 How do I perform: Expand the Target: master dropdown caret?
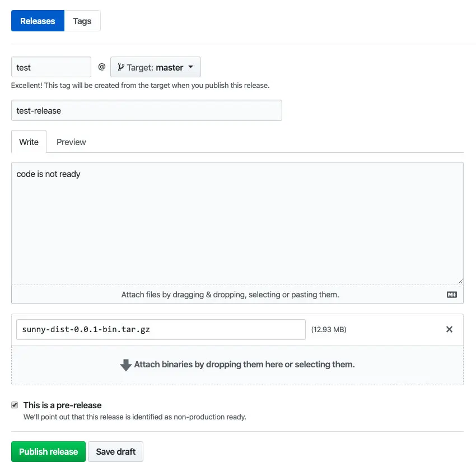tap(190, 67)
